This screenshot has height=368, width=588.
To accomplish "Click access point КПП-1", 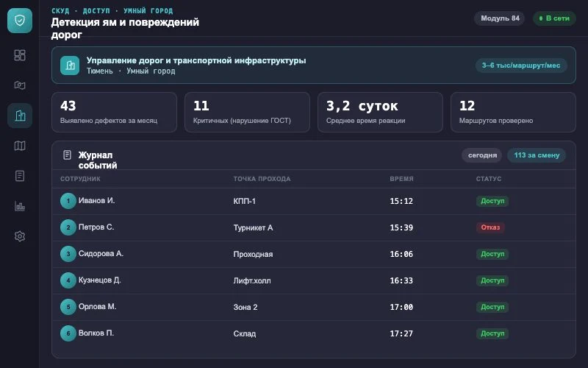I will pyautogui.click(x=245, y=201).
